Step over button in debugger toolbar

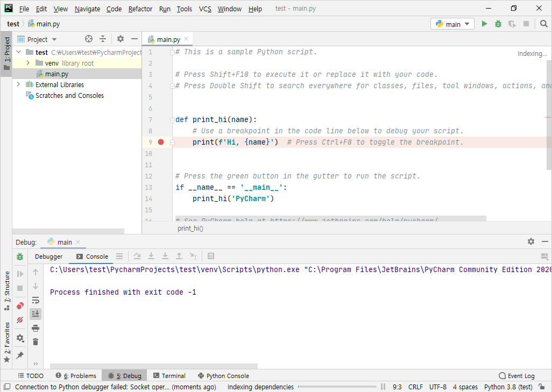pos(137,256)
